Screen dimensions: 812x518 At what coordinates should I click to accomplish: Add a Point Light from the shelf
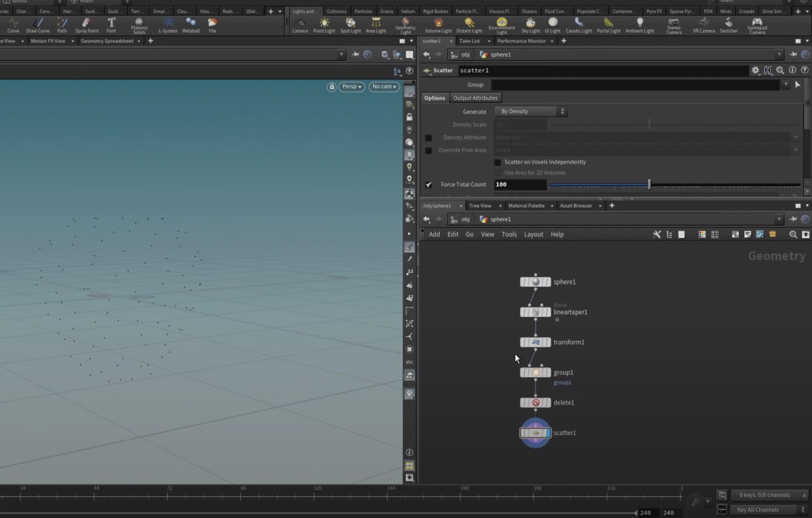point(324,25)
